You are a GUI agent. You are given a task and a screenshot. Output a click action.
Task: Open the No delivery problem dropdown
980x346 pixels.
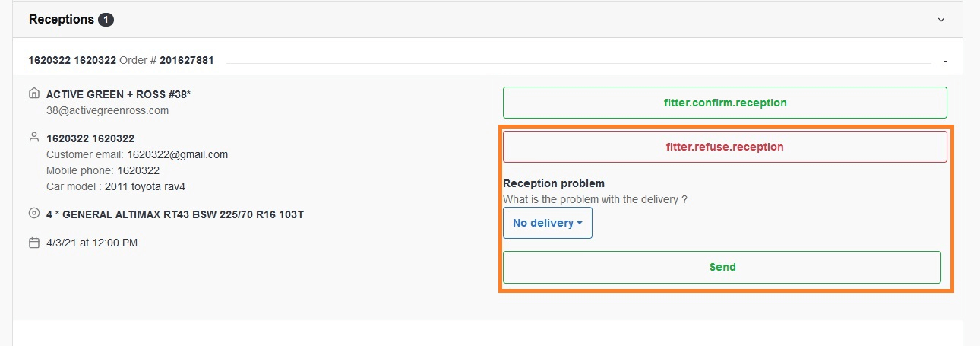tap(547, 223)
